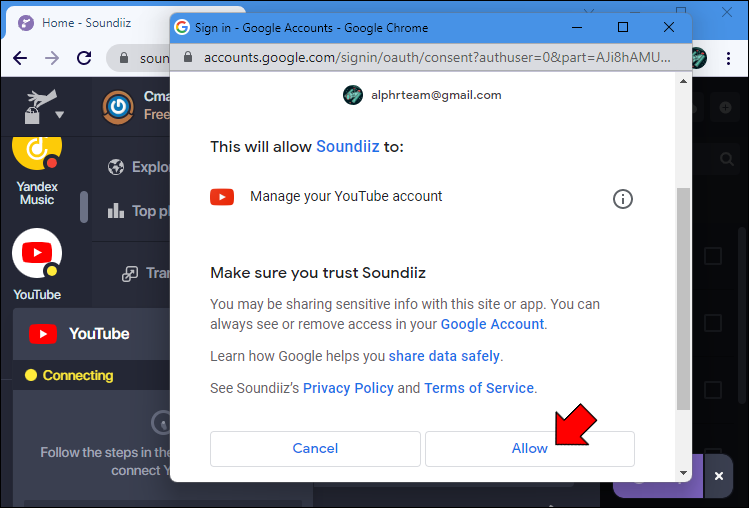Go back in the main Chrome window
This screenshot has height=508, width=749.
[20, 58]
